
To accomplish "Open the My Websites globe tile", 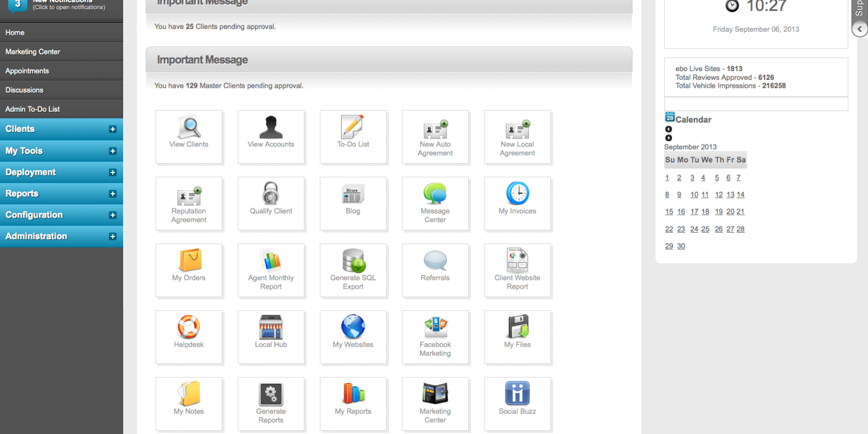I will 353,337.
